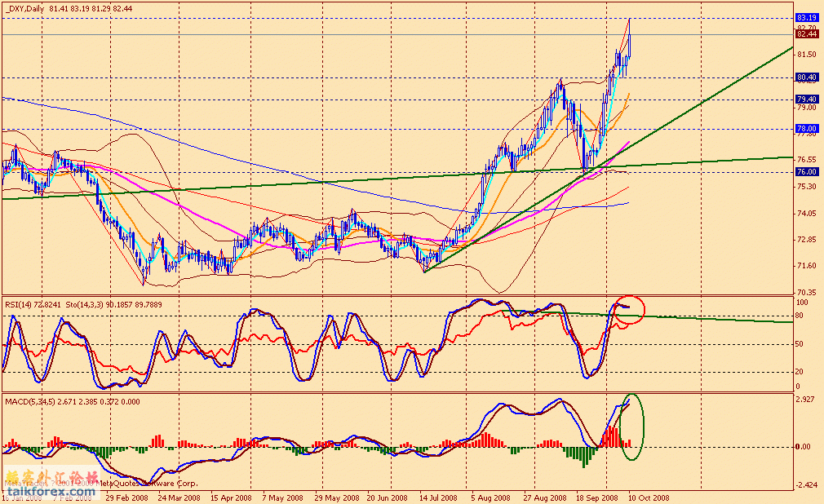The width and height of the screenshot is (824, 504).
Task: Click the -2.424 MACD scale value
Action: coord(807,485)
